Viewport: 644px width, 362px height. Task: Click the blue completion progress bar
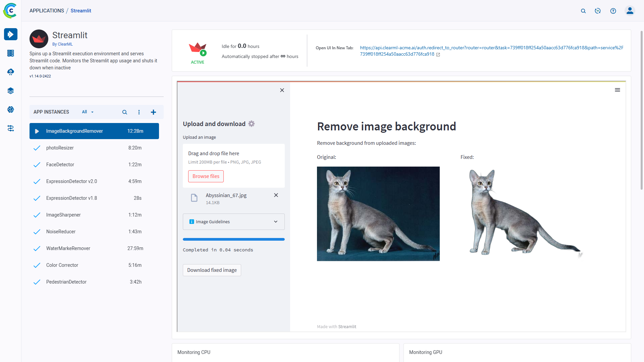[x=233, y=239]
